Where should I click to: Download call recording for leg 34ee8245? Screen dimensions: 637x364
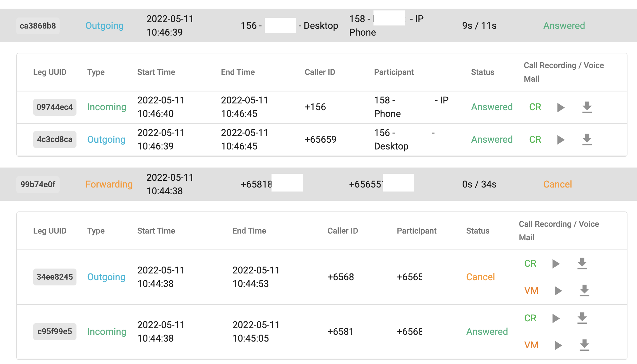pyautogui.click(x=582, y=264)
